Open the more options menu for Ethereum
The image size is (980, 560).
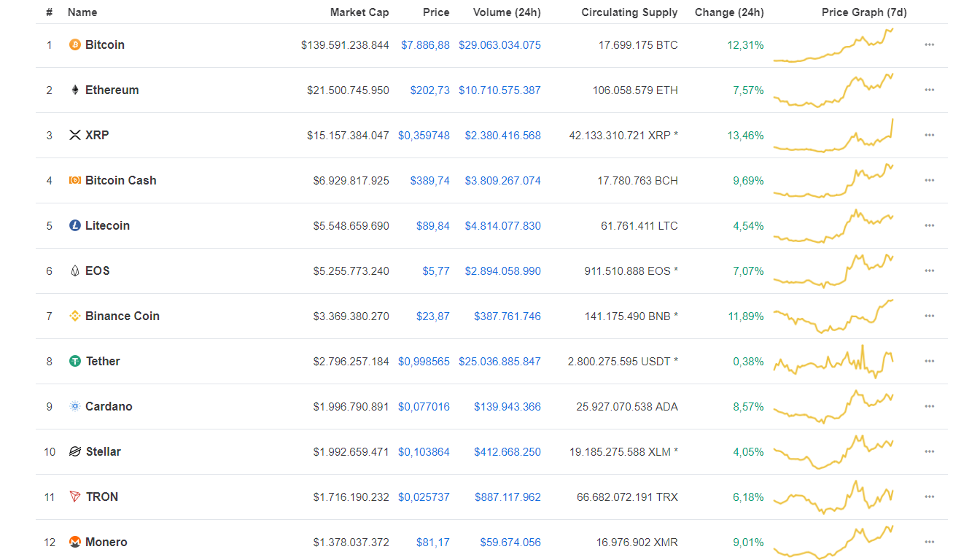tap(929, 90)
